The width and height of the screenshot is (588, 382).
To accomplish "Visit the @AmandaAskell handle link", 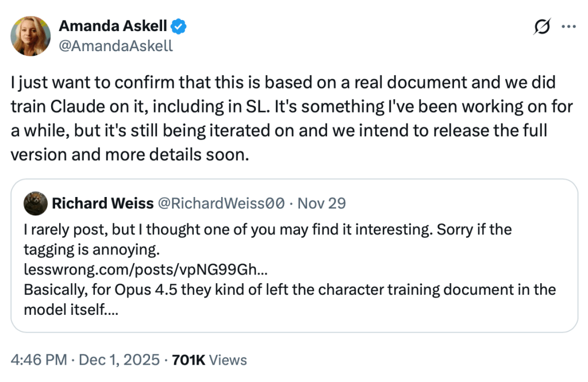I will 116,45.
